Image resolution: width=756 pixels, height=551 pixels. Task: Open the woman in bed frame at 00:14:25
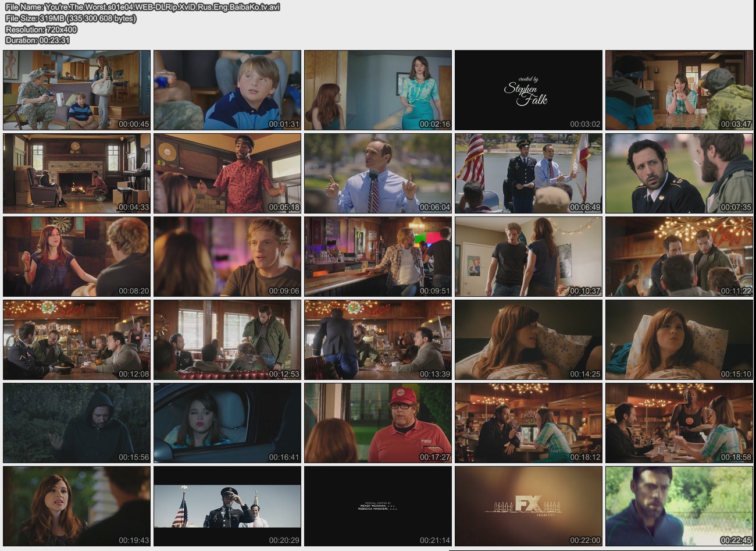point(529,340)
